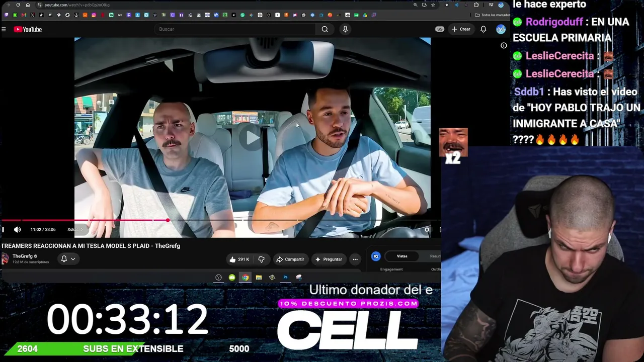Click the Preguntar button

pyautogui.click(x=328, y=259)
